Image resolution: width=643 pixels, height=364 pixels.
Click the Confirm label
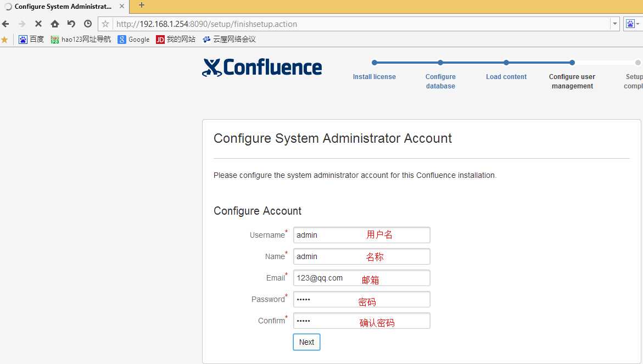pyautogui.click(x=271, y=321)
